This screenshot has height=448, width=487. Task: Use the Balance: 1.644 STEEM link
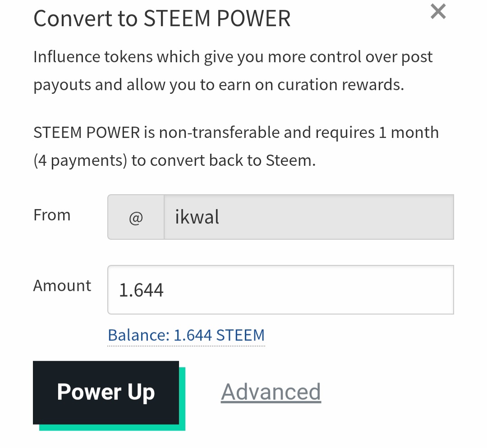186,335
